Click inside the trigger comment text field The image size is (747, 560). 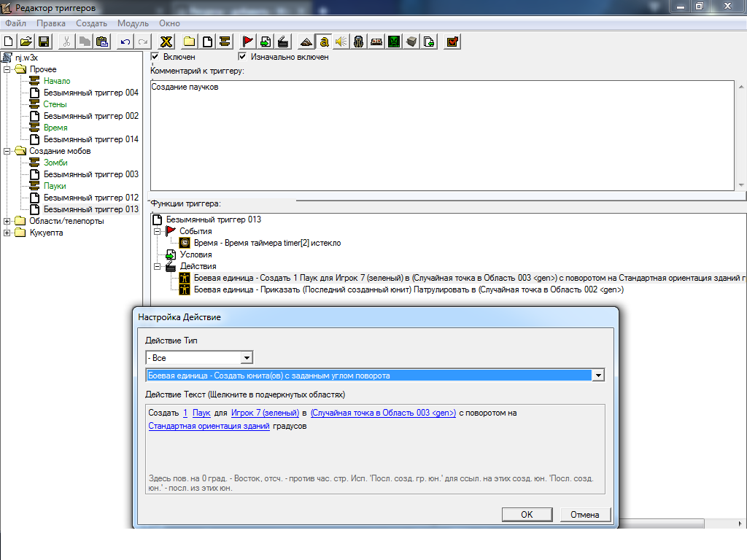[x=442, y=135]
